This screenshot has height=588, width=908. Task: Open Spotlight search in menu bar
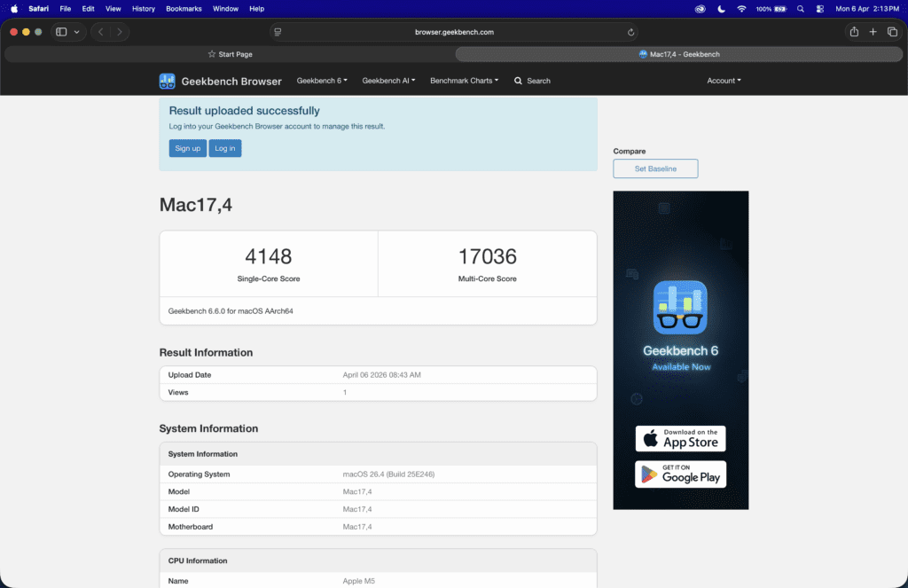[x=801, y=9]
